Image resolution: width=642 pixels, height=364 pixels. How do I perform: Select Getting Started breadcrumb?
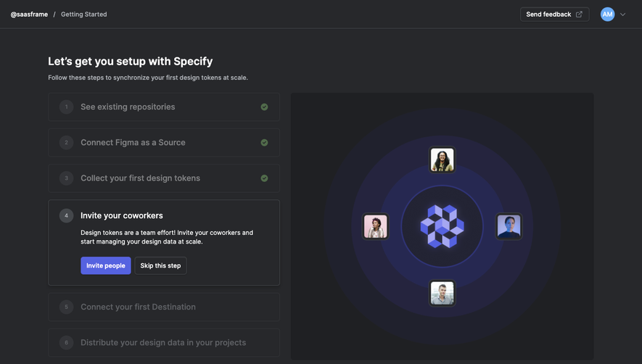pyautogui.click(x=84, y=15)
